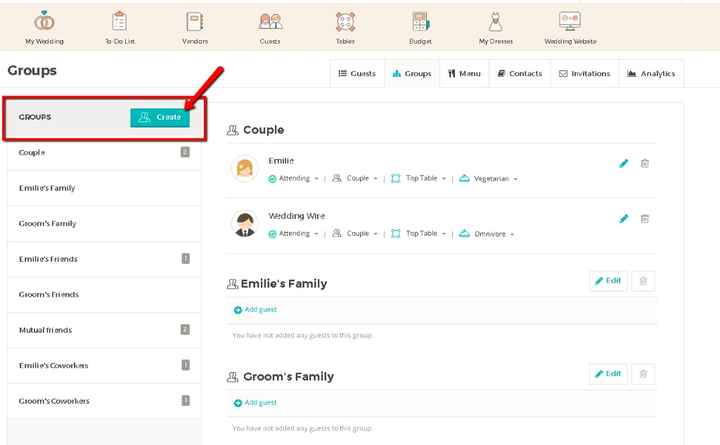The height and width of the screenshot is (445, 720).
Task: Switch to the Guests tab
Action: (x=357, y=73)
